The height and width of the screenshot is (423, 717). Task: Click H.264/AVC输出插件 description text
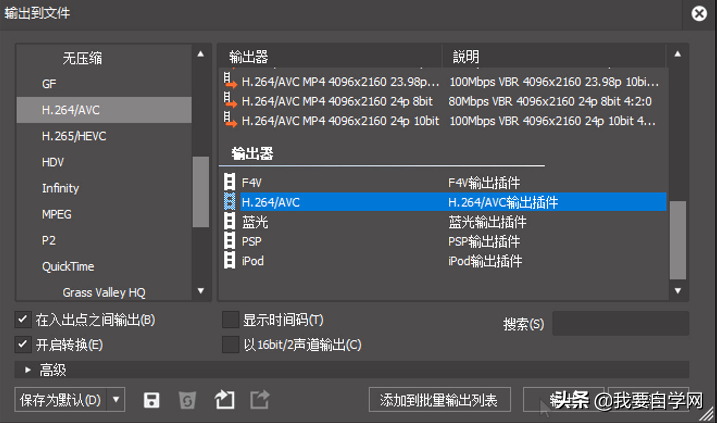pyautogui.click(x=503, y=202)
